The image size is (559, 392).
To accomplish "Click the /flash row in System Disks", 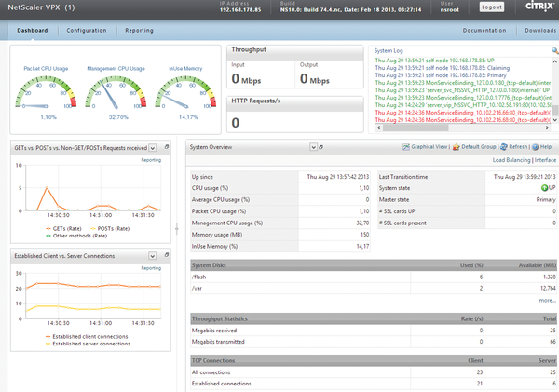I will [374, 277].
